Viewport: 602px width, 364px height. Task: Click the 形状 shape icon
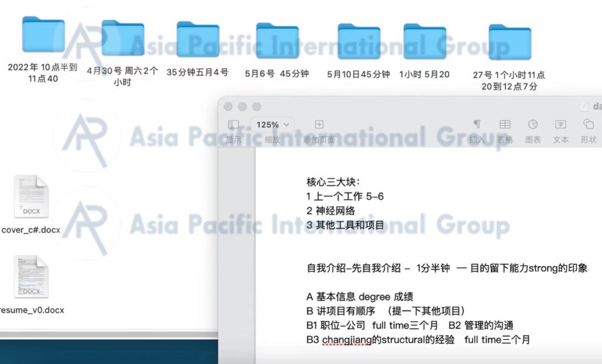588,124
